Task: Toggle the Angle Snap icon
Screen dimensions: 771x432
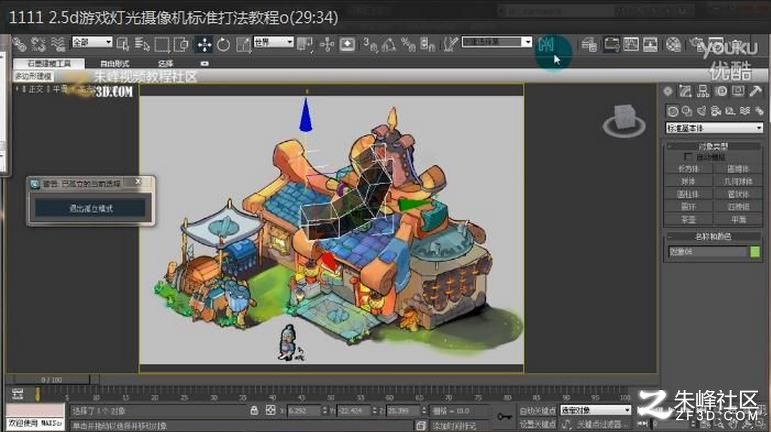Action: tap(389, 45)
